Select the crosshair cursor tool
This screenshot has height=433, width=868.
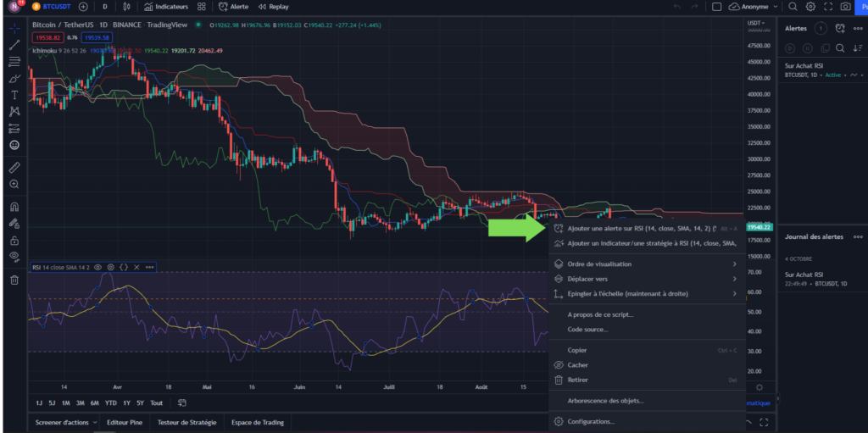point(14,28)
